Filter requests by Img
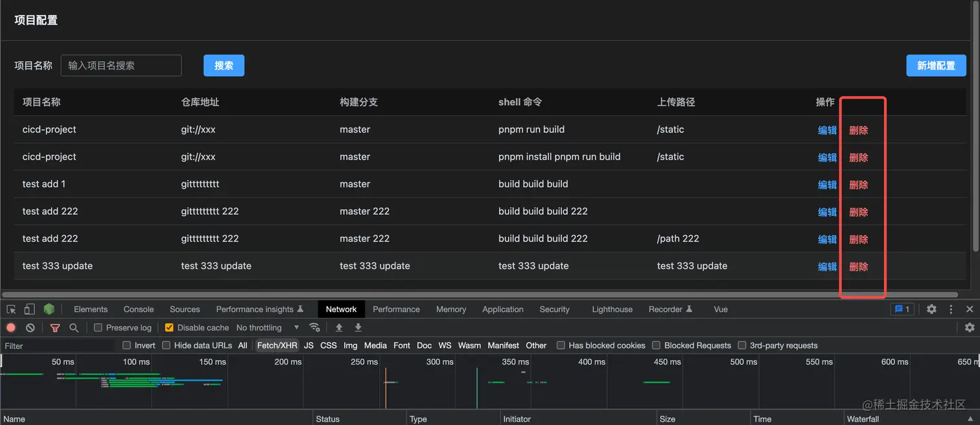 point(351,345)
